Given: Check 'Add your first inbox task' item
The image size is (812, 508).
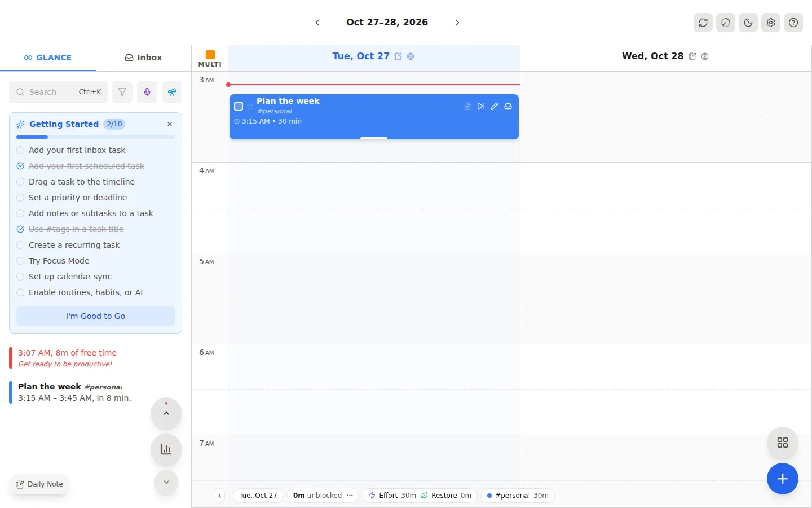Looking at the screenshot, I should coord(20,150).
